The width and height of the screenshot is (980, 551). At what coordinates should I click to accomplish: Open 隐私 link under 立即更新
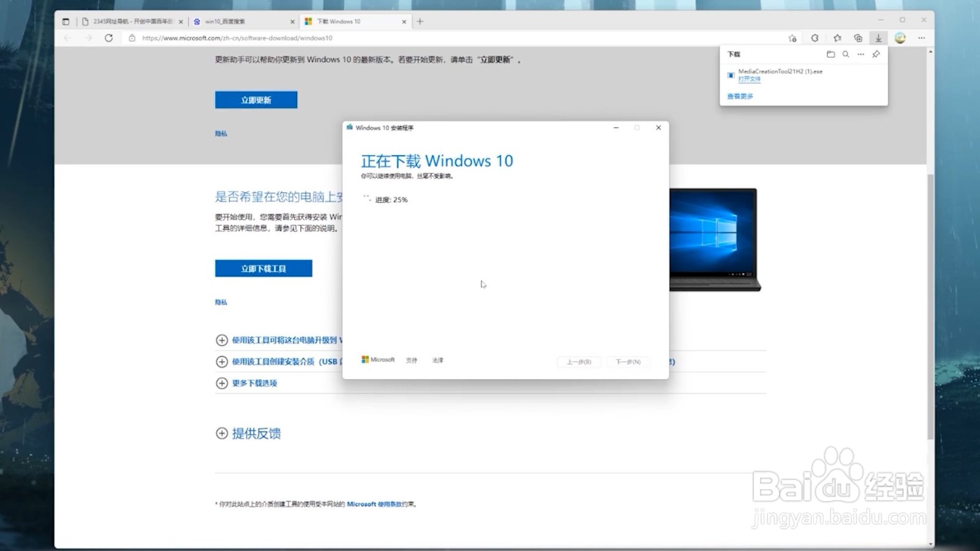[x=221, y=133]
